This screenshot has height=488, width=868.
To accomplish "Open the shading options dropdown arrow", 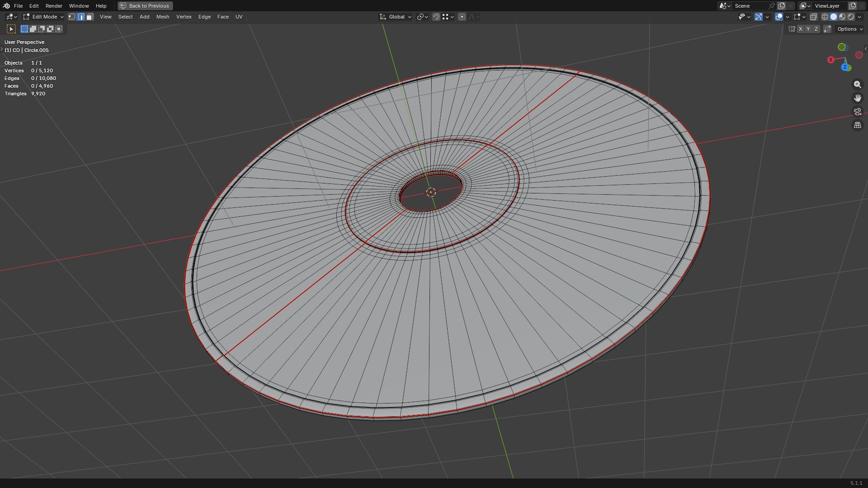I will [x=859, y=17].
